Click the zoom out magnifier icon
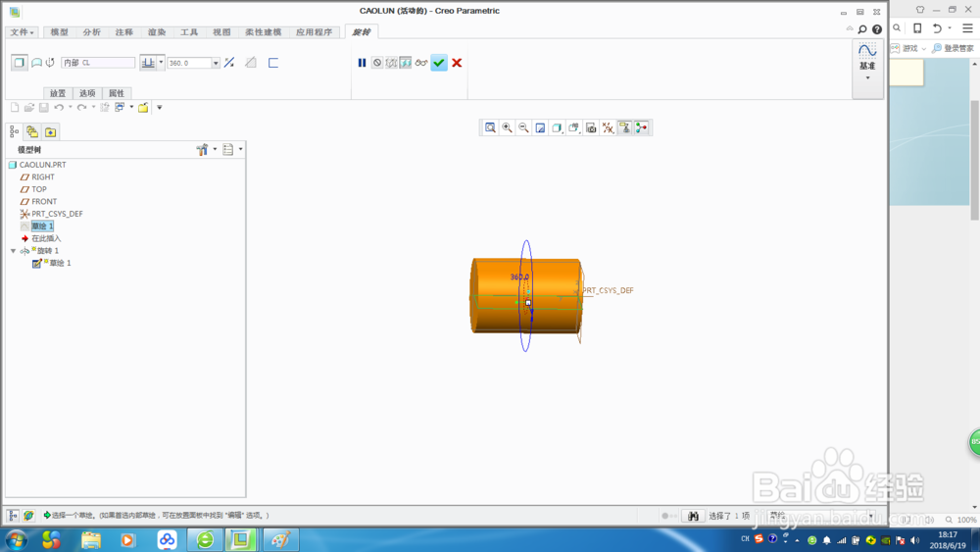Image resolution: width=980 pixels, height=552 pixels. (x=523, y=127)
